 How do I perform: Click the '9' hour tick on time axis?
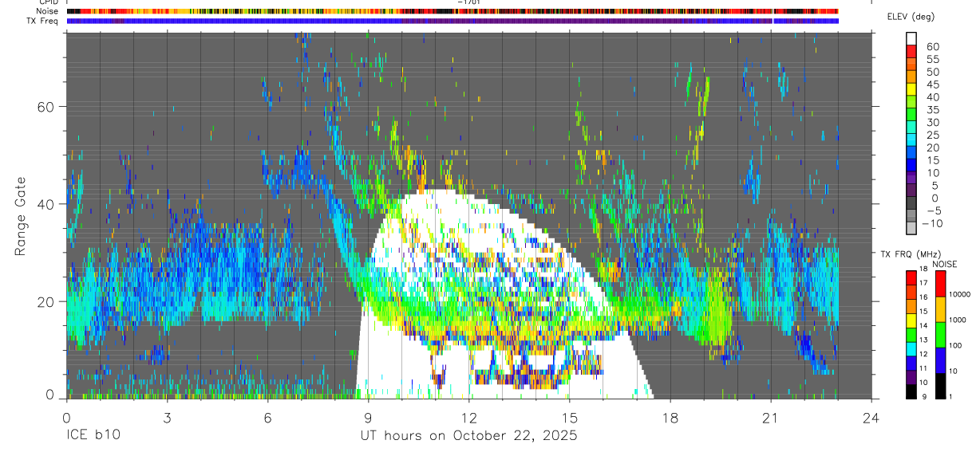pos(368,416)
